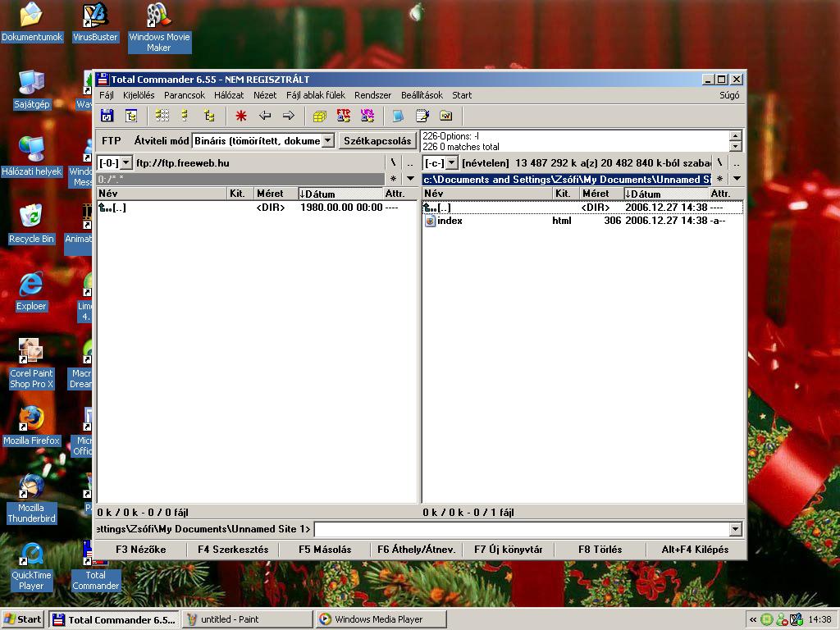Image resolution: width=840 pixels, height=630 pixels.
Task: Open the Beállítások menu
Action: (x=422, y=95)
